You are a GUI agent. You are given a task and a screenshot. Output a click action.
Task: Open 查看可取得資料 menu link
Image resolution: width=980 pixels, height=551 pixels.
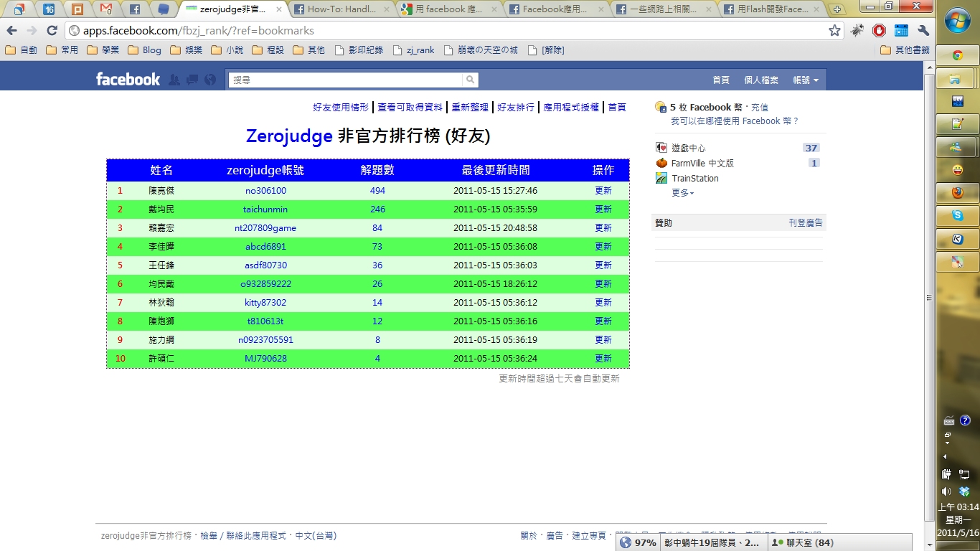(x=410, y=107)
